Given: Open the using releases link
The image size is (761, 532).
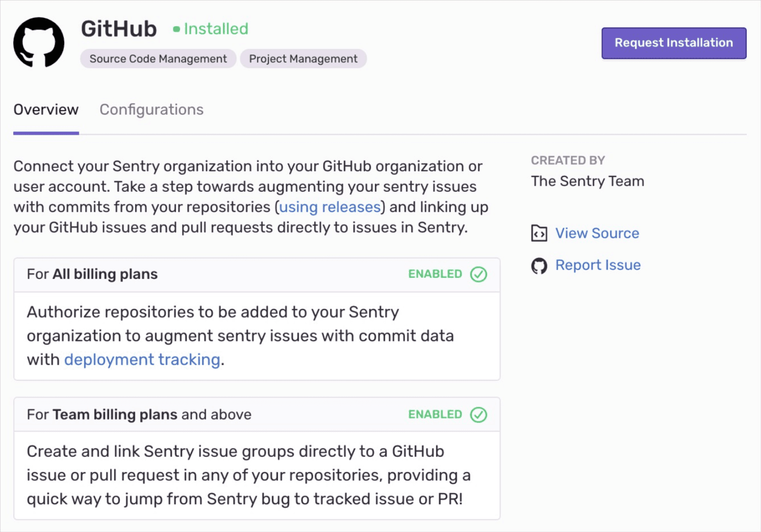Looking at the screenshot, I should 329,207.
